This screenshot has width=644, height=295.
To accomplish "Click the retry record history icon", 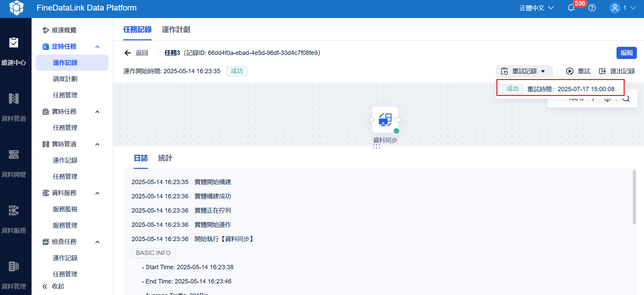I will point(505,71).
